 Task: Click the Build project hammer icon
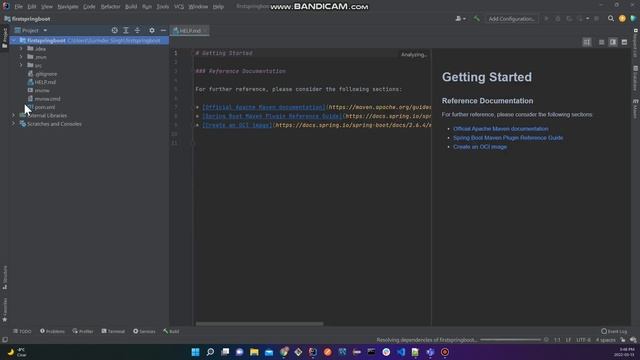(476, 19)
